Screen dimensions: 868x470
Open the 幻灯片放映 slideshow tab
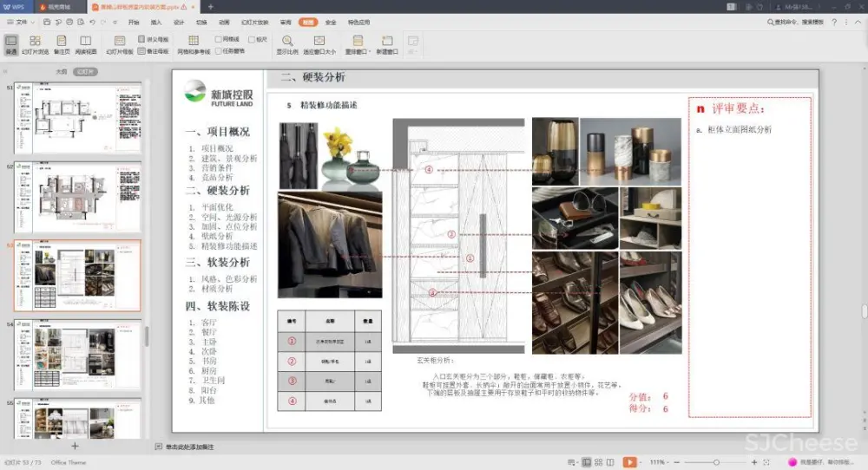[254, 22]
